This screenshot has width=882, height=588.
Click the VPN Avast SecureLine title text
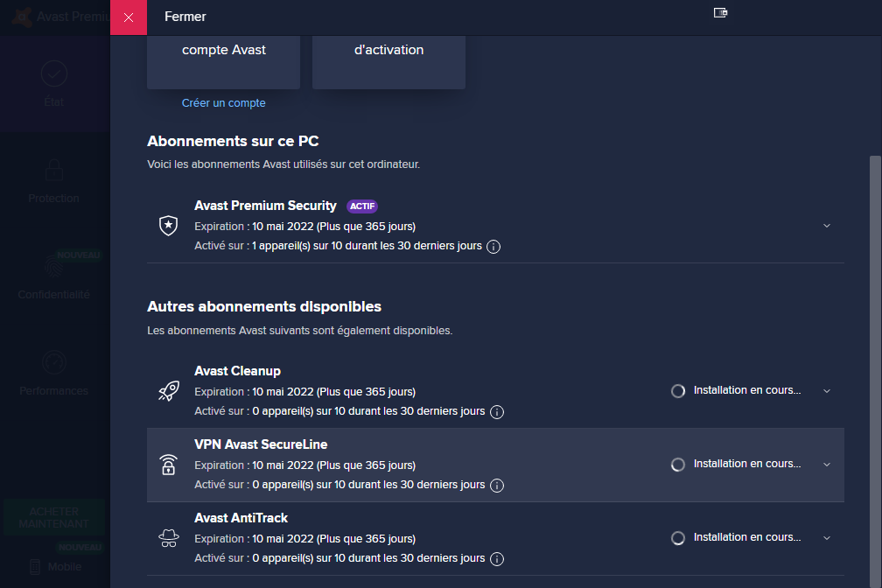[261, 444]
